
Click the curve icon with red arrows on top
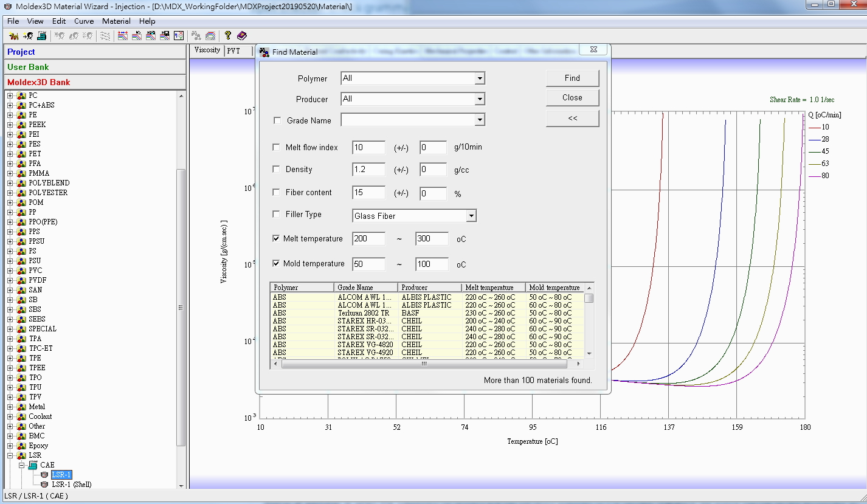[123, 36]
